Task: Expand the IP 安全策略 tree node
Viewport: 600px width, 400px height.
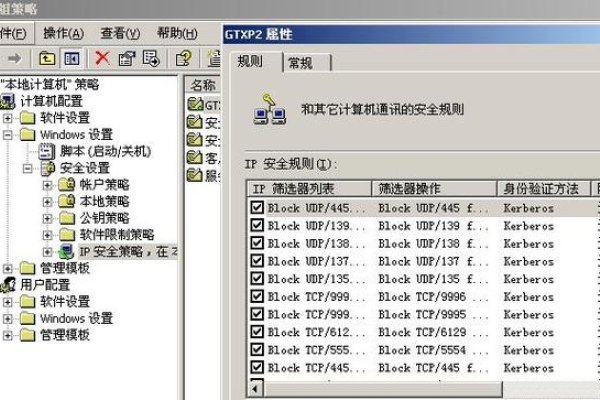Action: pyautogui.click(x=47, y=251)
